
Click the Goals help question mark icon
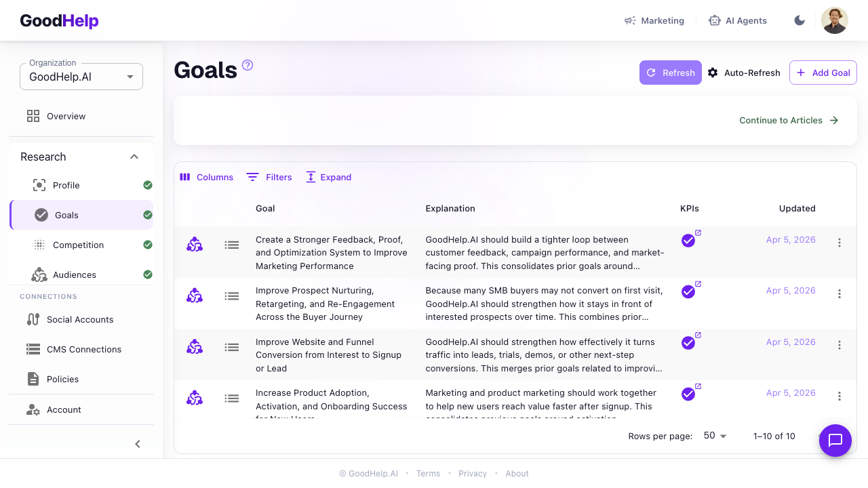click(247, 64)
